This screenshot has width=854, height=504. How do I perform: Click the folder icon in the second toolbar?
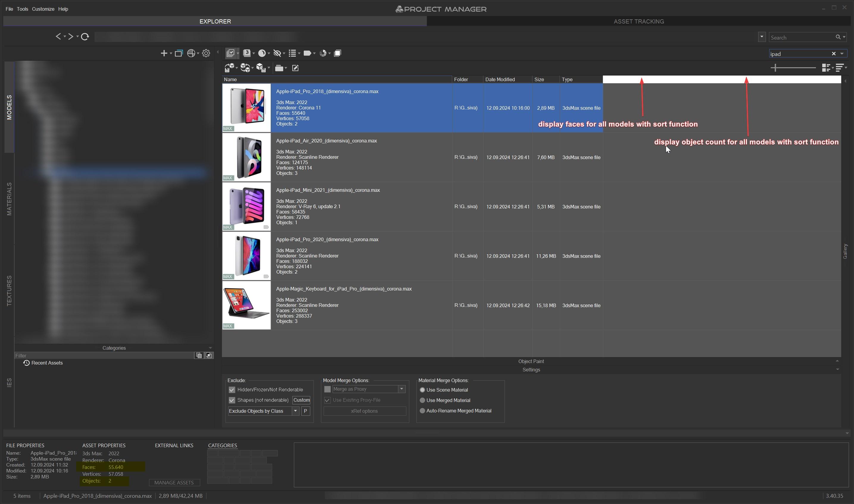279,68
